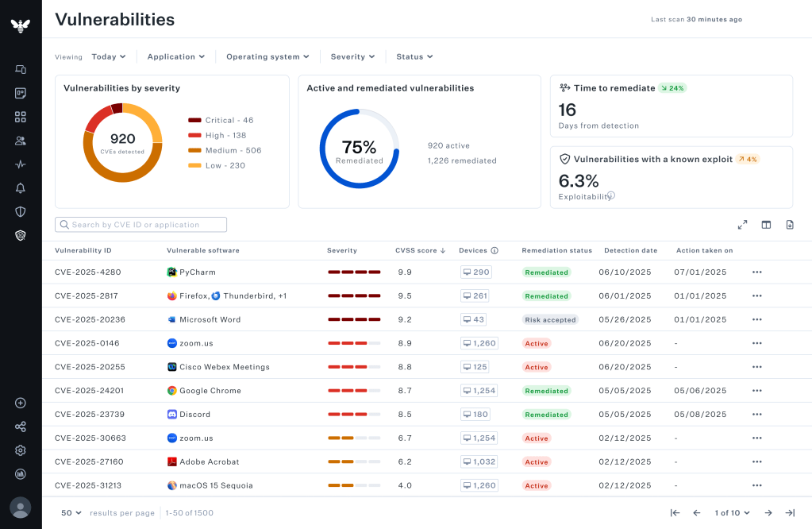Open the row menu for Microsoft Word
The height and width of the screenshot is (529, 812).
756,319
